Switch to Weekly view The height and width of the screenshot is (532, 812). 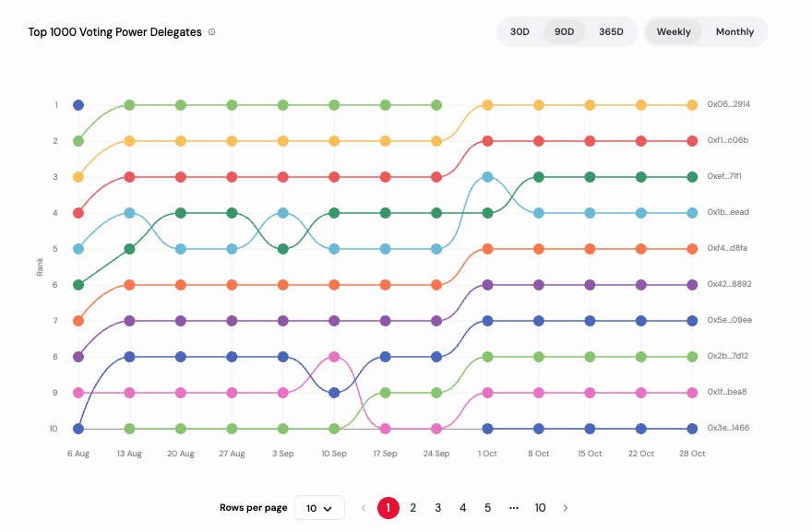(674, 32)
